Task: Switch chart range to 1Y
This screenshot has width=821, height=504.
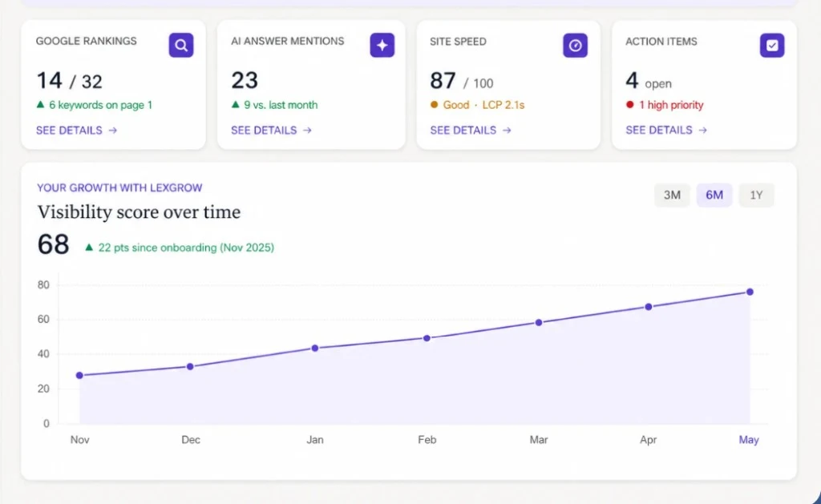Action: tap(756, 196)
